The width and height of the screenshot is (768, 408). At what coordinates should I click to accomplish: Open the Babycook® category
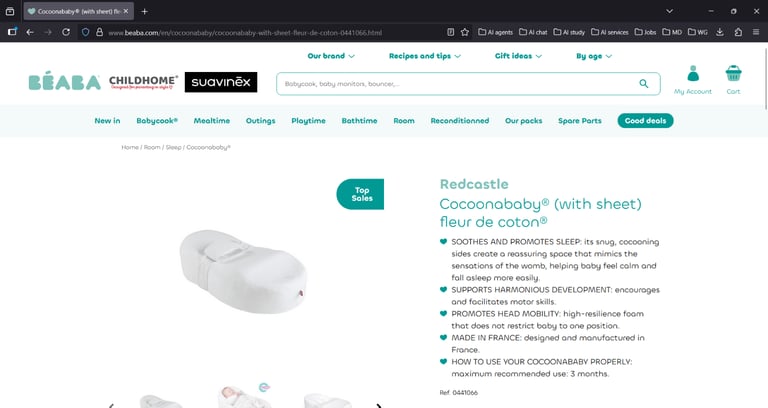[157, 120]
